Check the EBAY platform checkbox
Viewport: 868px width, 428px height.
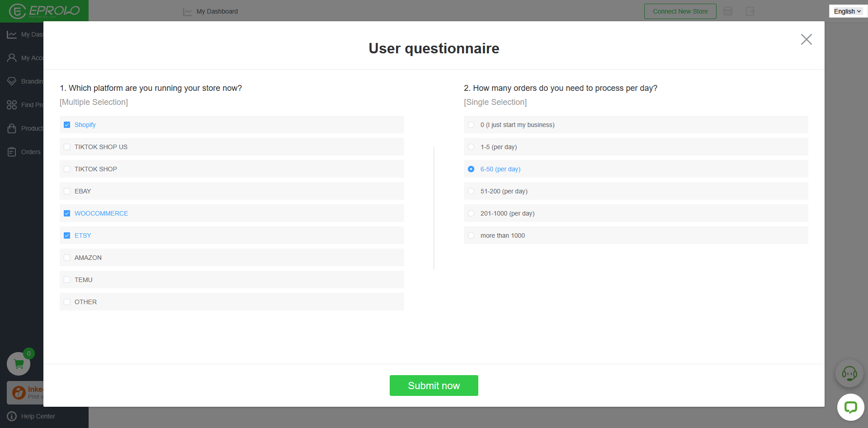pos(67,191)
